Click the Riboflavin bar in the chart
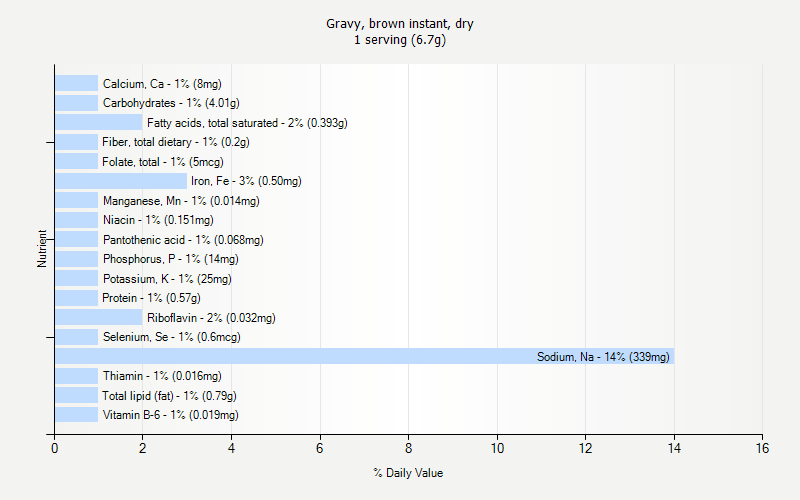Image resolution: width=800 pixels, height=500 pixels. pyautogui.click(x=98, y=317)
